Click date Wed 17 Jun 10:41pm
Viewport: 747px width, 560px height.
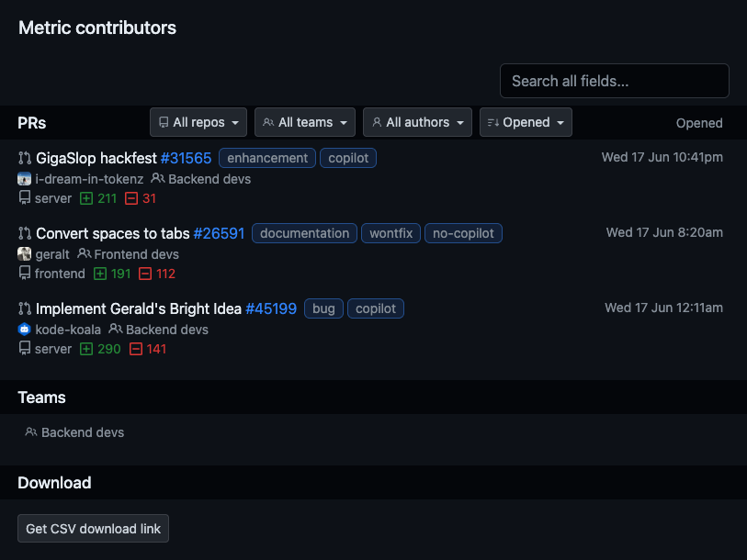click(662, 157)
